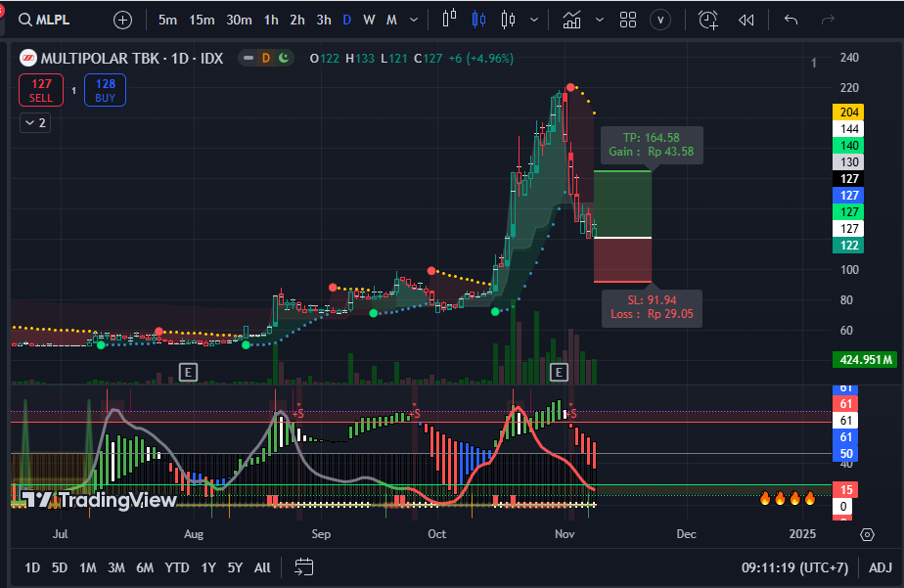
Task: Choose the candles chart style icon
Action: coord(478,20)
